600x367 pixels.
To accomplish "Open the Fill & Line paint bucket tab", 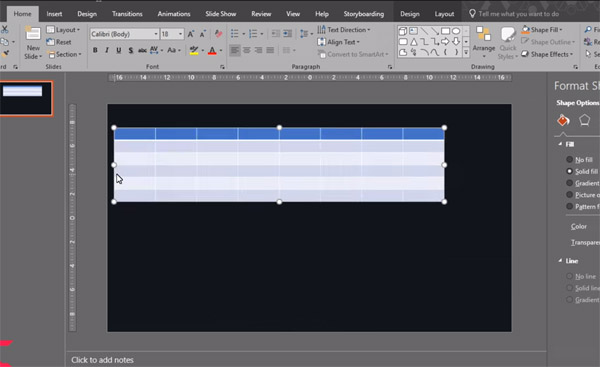I will tap(563, 121).
